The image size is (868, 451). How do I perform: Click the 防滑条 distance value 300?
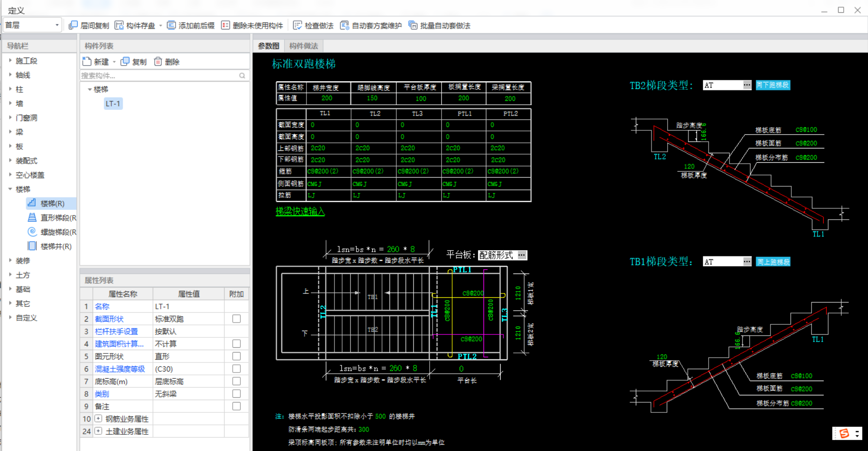[364, 429]
